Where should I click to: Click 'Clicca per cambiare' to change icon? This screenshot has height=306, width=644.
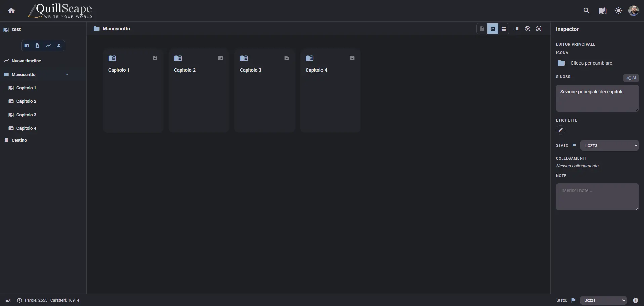tap(591, 63)
